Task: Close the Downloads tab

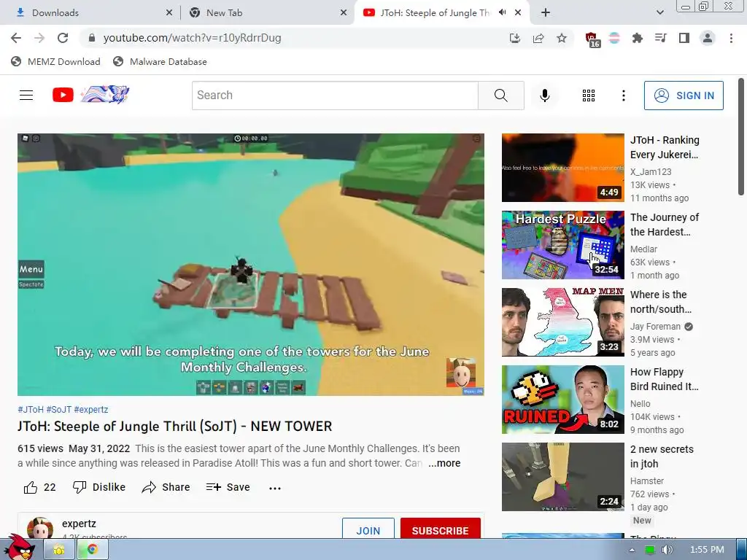Action: pos(169,13)
